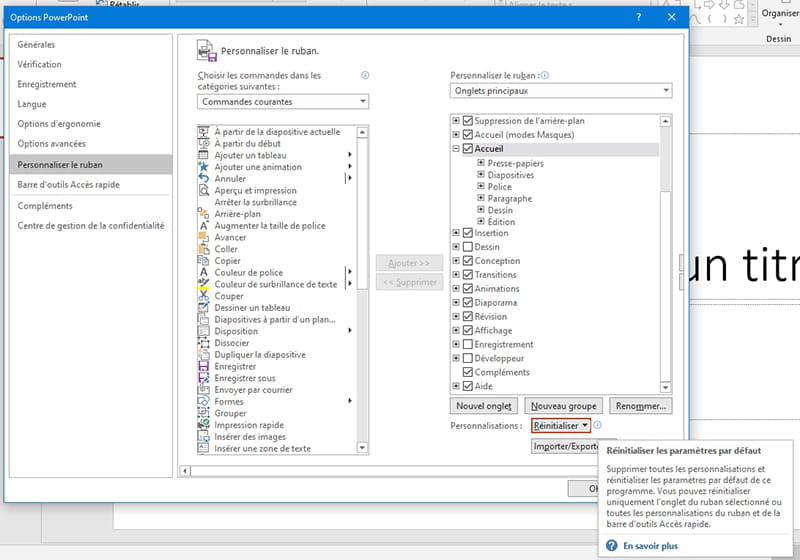This screenshot has width=800, height=560.
Task: Click the Dessiner un tableau icon
Action: click(203, 308)
